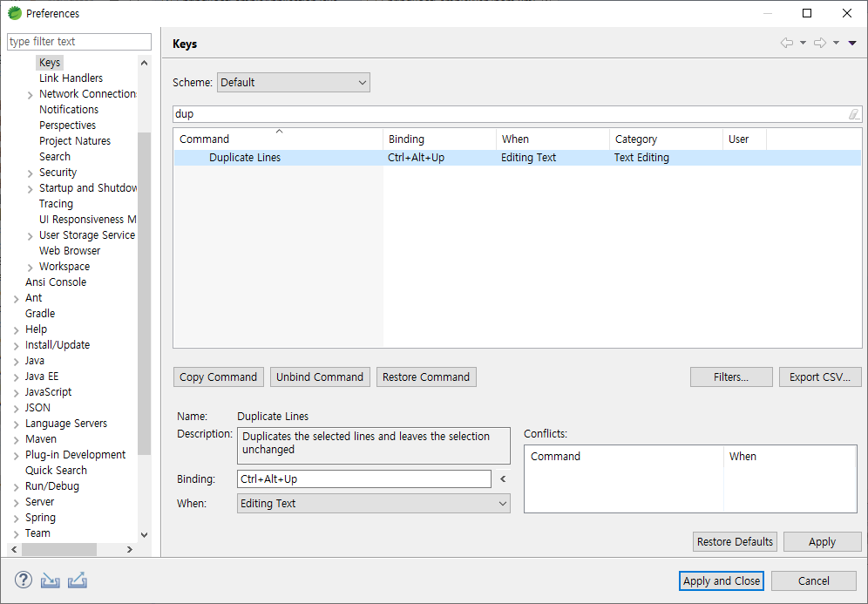
Task: Expand the Help tree node
Action: pos(16,330)
